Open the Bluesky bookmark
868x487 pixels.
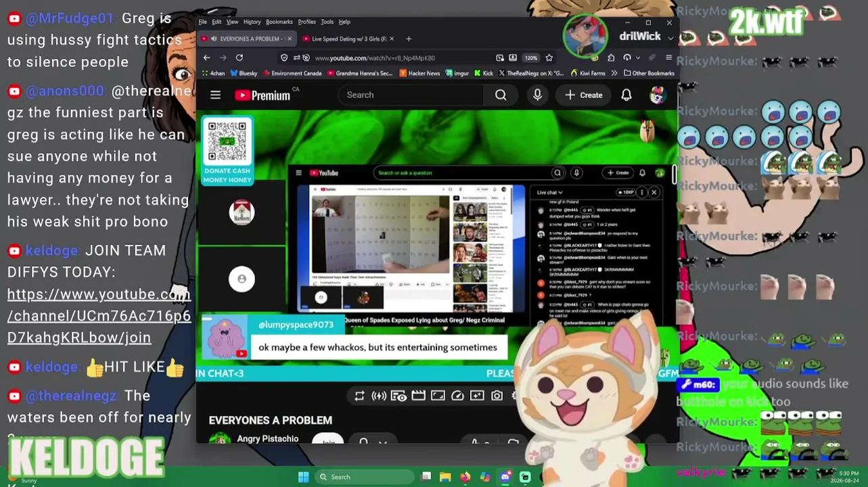coord(244,73)
